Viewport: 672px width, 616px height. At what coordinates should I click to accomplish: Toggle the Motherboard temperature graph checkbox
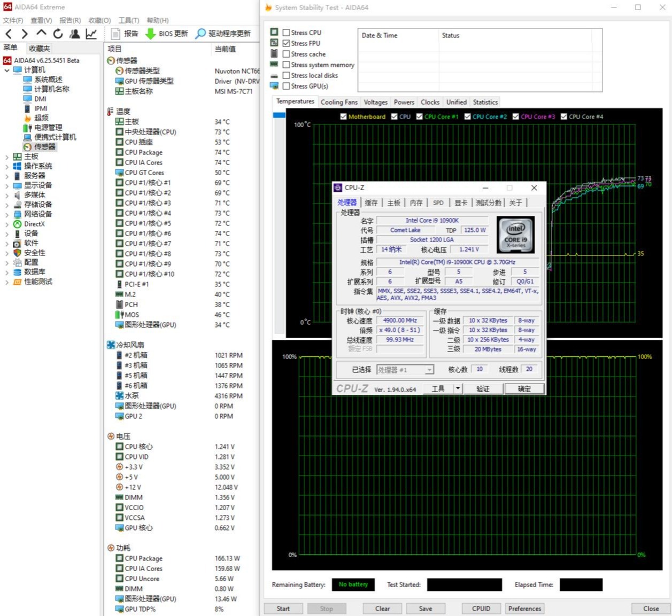click(343, 116)
